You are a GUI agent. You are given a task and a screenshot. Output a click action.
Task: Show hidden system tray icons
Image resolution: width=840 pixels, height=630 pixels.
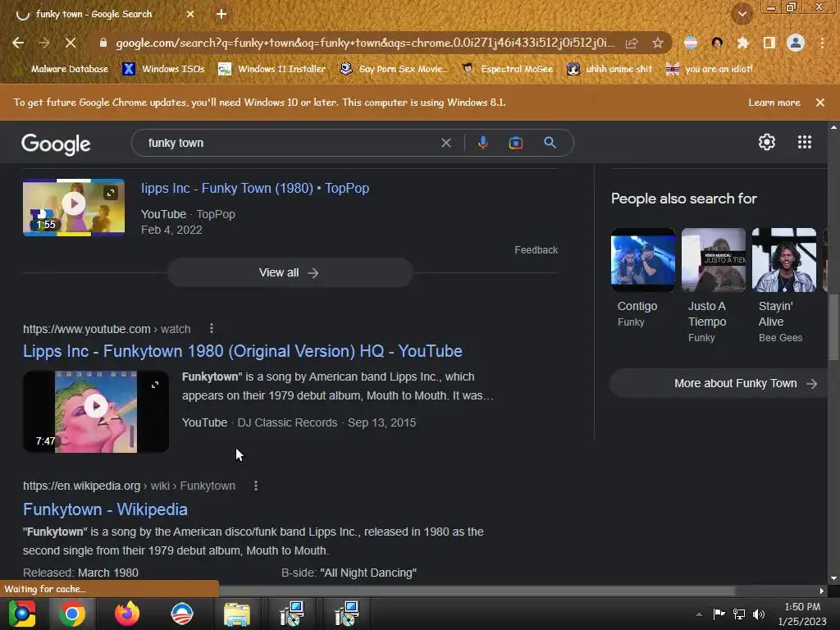pyautogui.click(x=699, y=614)
